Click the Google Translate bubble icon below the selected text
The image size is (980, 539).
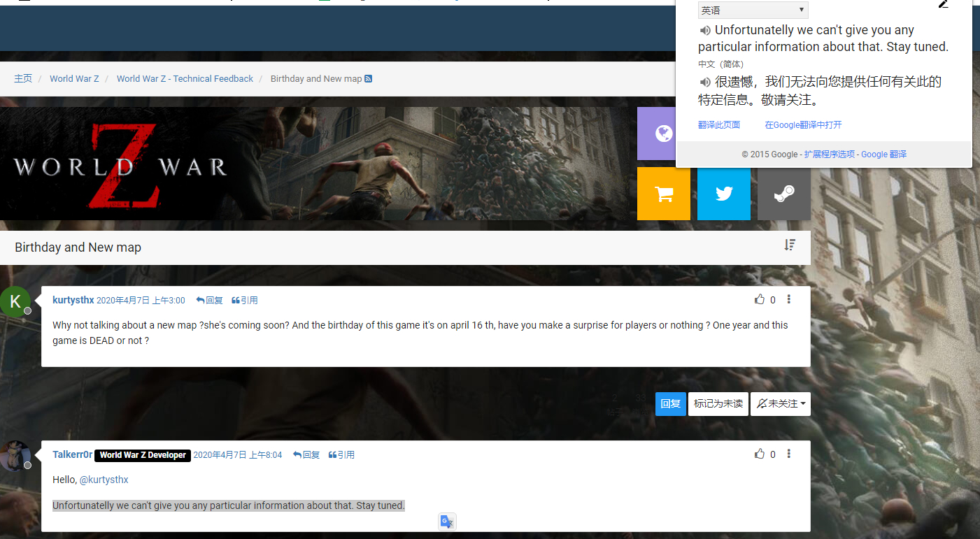(x=448, y=522)
